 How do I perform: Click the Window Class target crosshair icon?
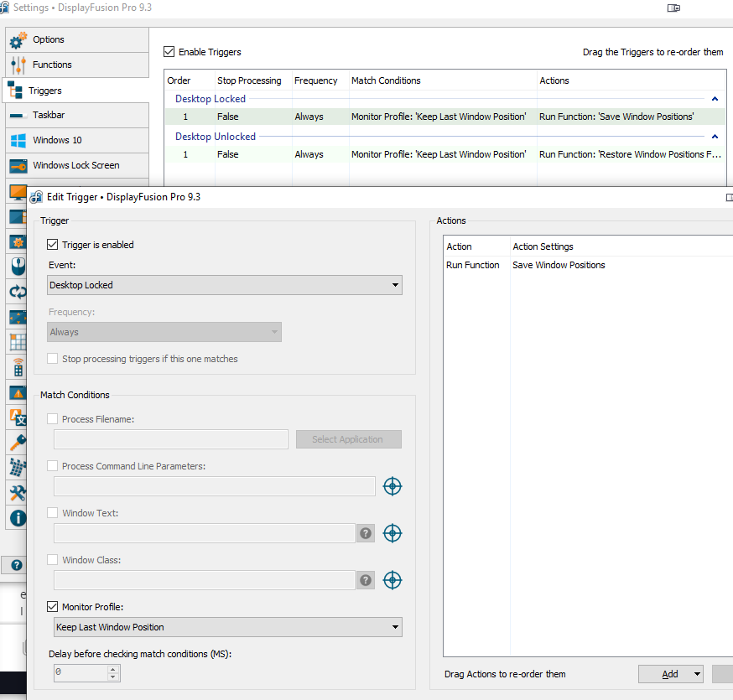(392, 580)
